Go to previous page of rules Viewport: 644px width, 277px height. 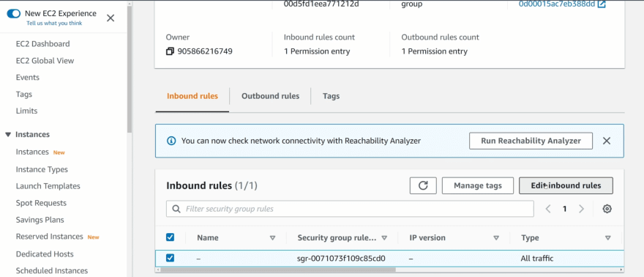pos(548,209)
